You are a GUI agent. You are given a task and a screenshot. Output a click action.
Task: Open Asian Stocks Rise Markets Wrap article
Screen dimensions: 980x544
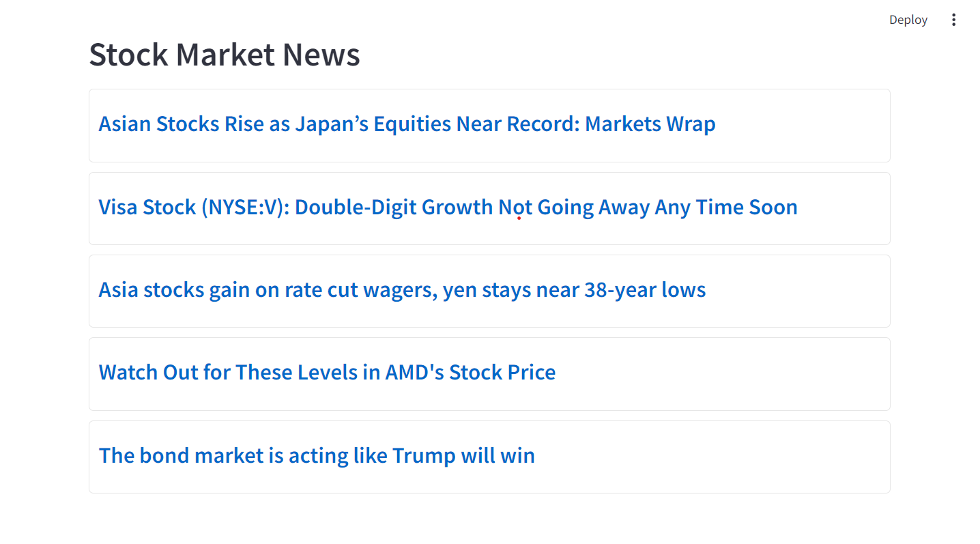[407, 124]
